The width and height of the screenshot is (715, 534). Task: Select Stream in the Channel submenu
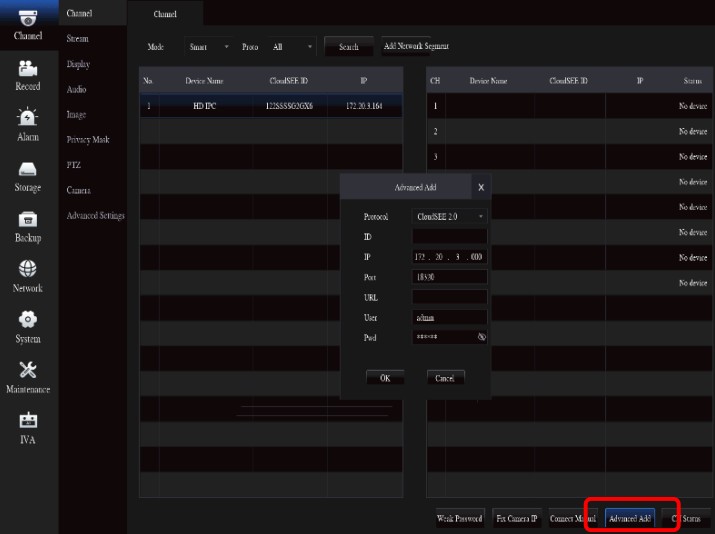77,39
